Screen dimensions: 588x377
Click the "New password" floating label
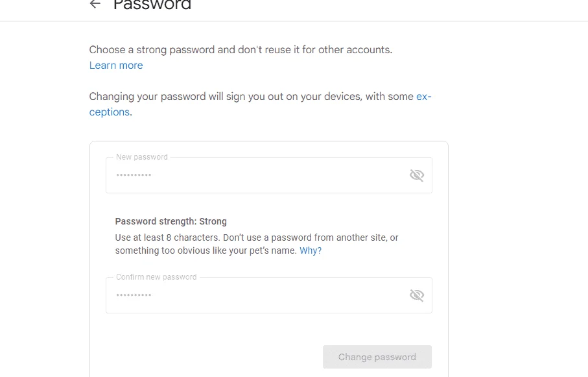pos(142,157)
